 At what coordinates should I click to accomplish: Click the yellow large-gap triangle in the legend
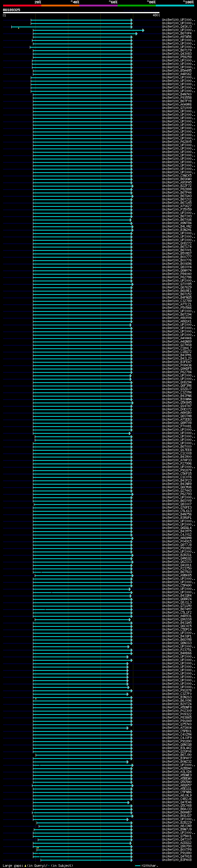(25, 865)
